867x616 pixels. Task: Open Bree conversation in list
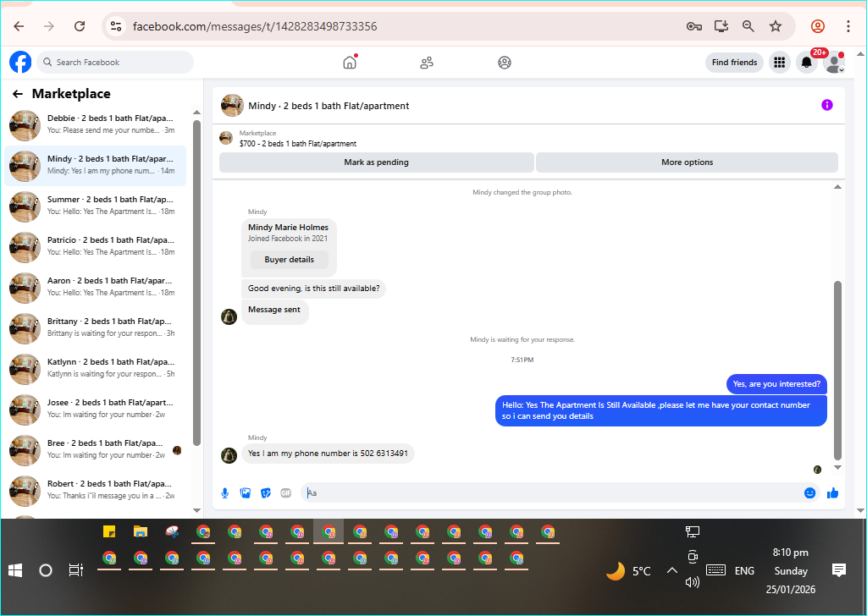[x=95, y=449]
